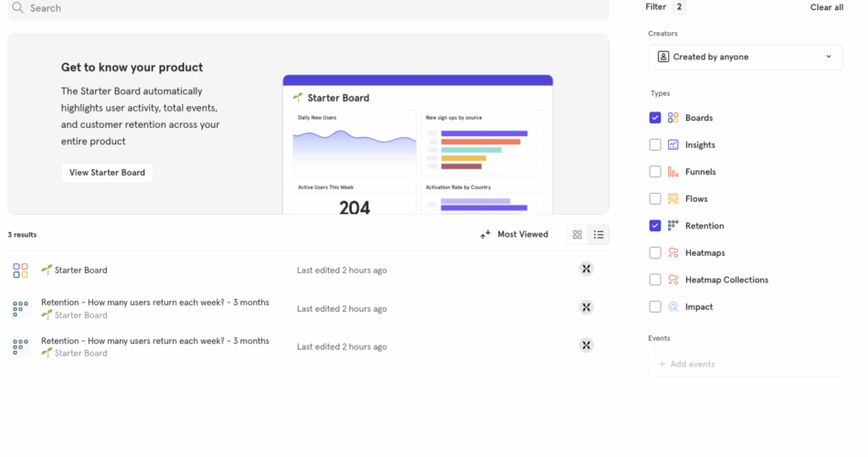Click the Flows icon in Types
This screenshot has height=457, width=868.
(x=673, y=198)
